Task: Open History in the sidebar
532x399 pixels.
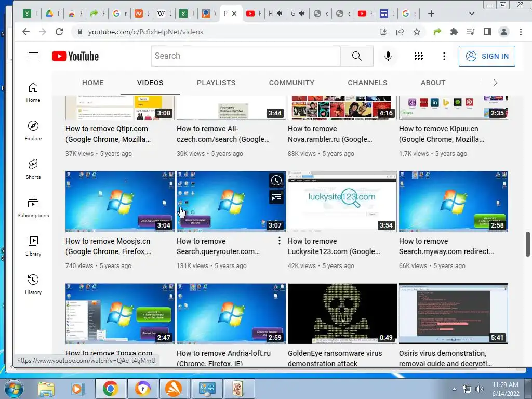Action: pyautogui.click(x=33, y=284)
